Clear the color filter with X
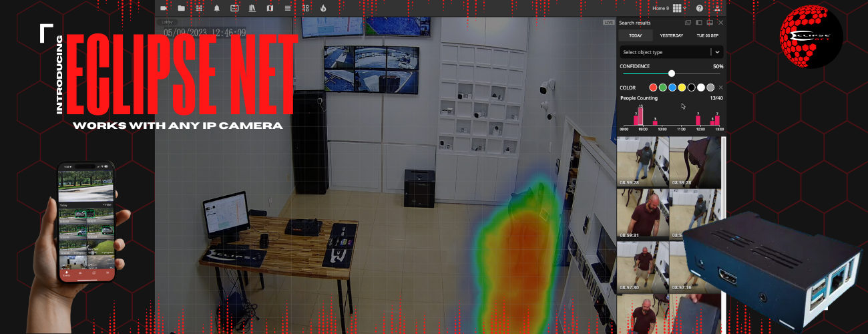This screenshot has height=334, width=868. point(720,88)
